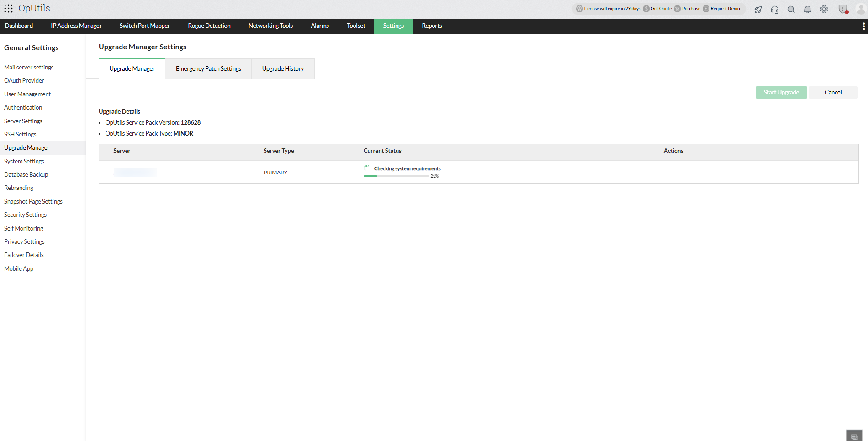868x441 pixels.
Task: Open the Reports menu
Action: 432,26
